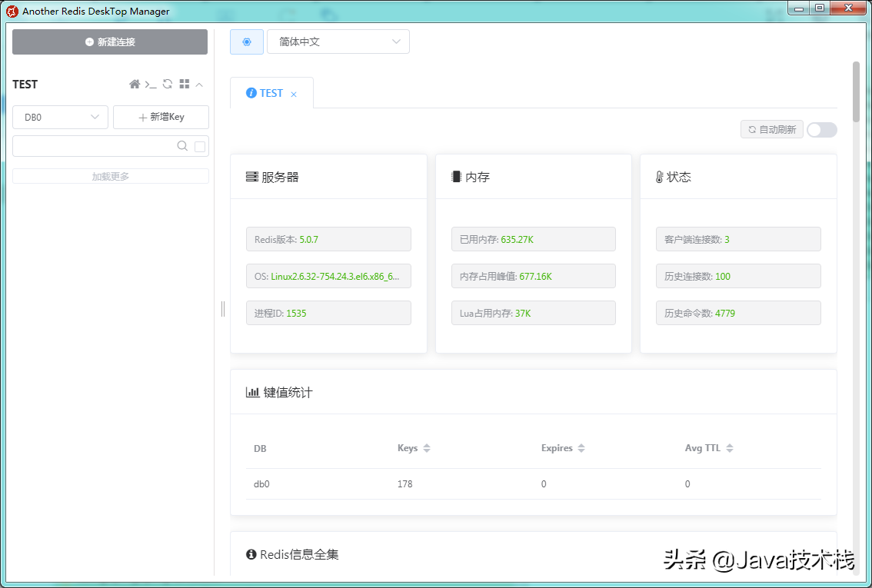Click the Another Redis DeskTop Manager app icon

coord(12,11)
